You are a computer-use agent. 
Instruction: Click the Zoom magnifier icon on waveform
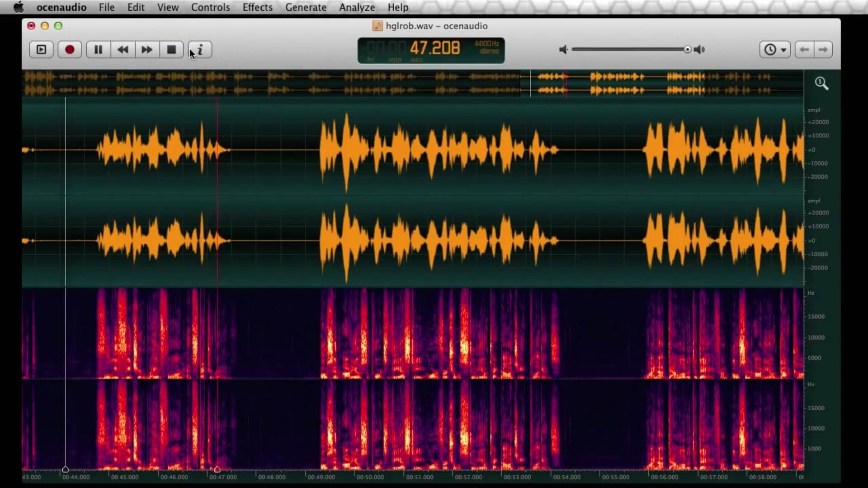coord(822,83)
